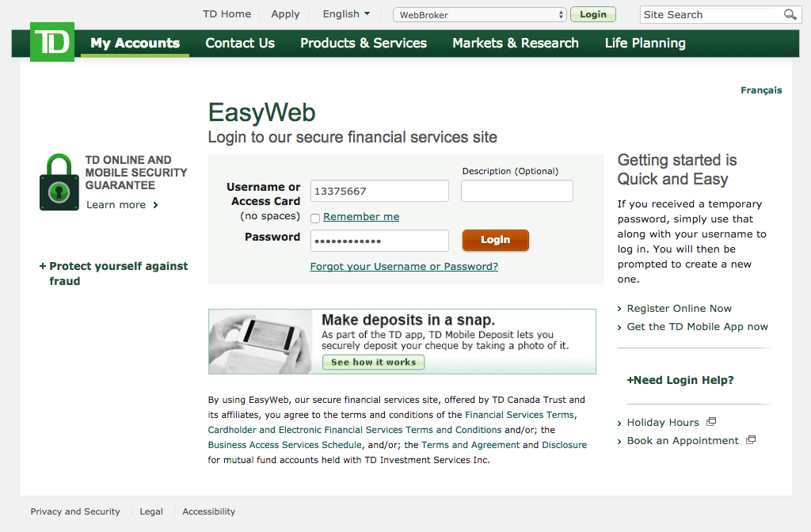Click the TD logo
The height and width of the screenshot is (532, 811).
pyautogui.click(x=52, y=42)
